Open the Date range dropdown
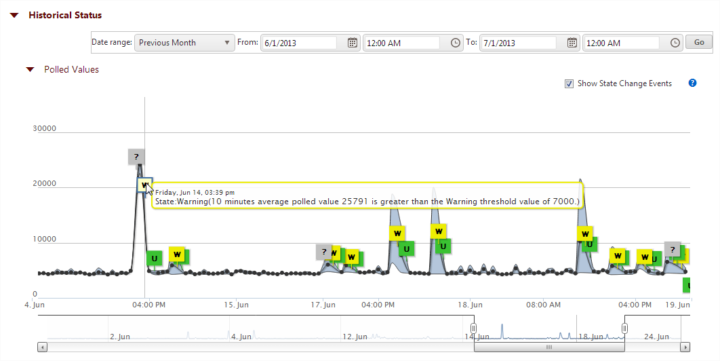Image resolution: width=720 pixels, height=361 pixels. click(185, 43)
